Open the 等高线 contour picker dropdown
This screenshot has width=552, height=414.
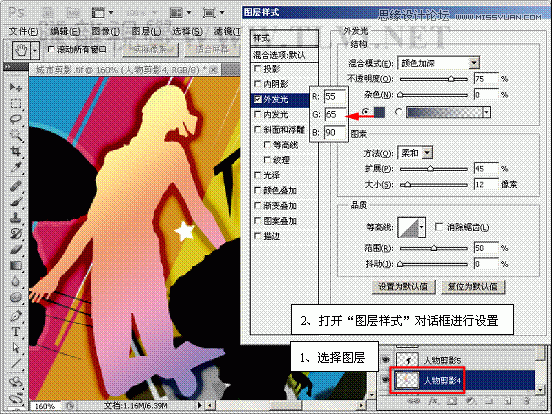tap(422, 227)
